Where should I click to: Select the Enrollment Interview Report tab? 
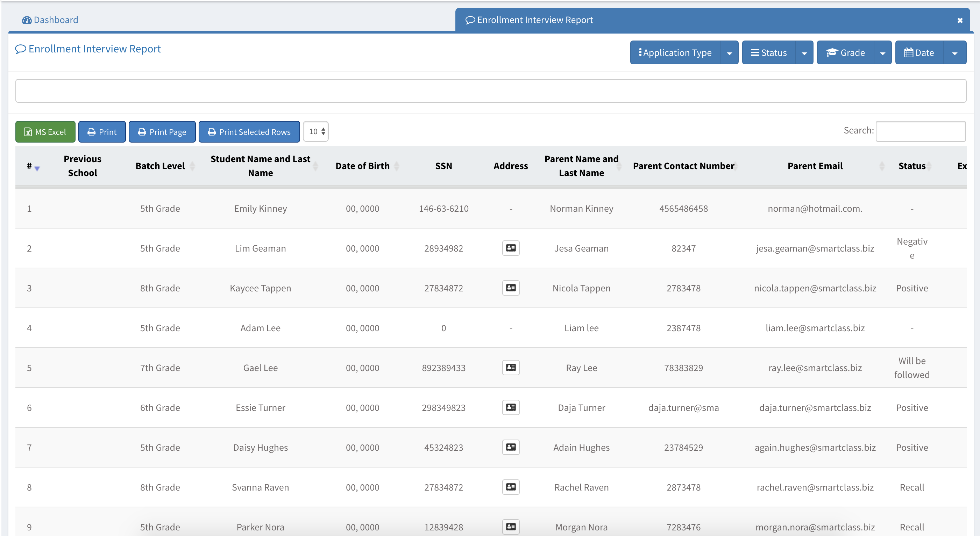click(534, 20)
